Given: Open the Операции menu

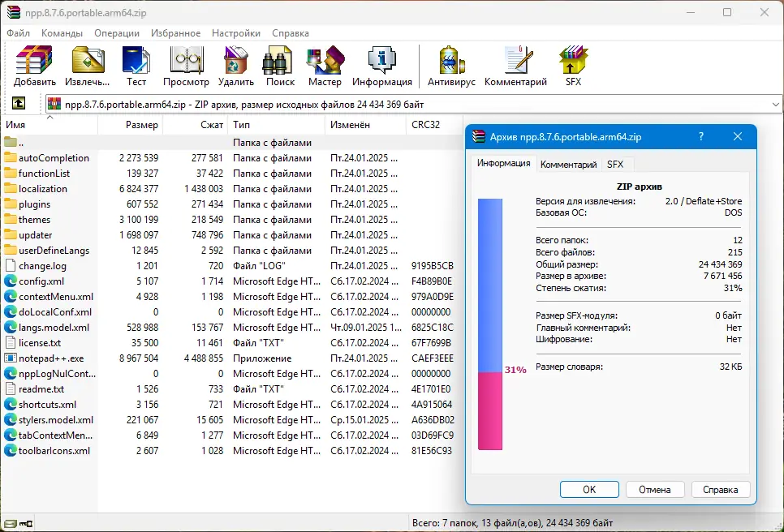Looking at the screenshot, I should click(117, 33).
